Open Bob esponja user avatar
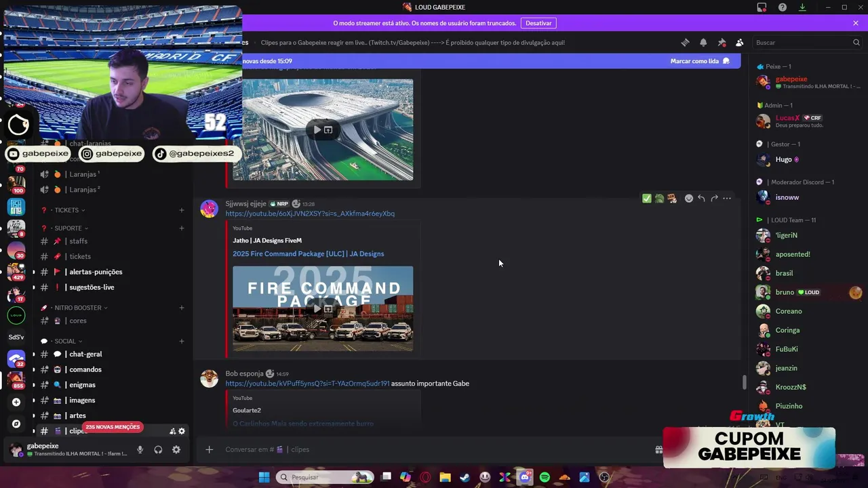Screen dimensions: 868x488 point(209,378)
